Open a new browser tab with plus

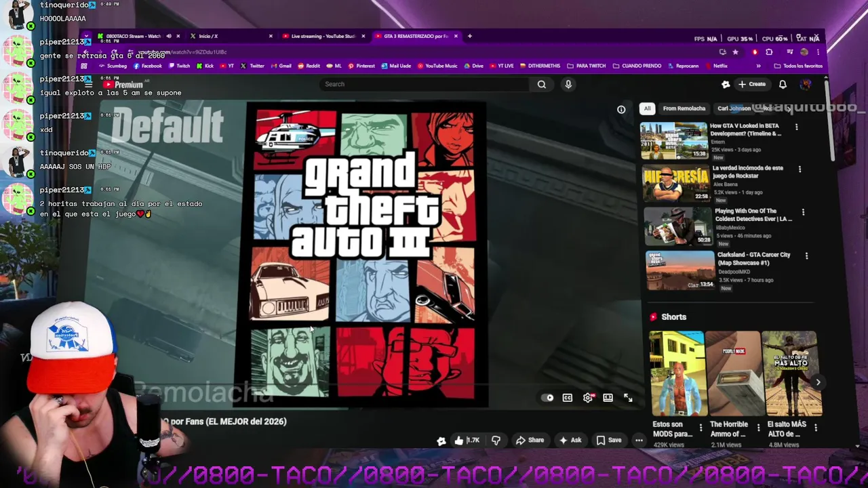470,36
